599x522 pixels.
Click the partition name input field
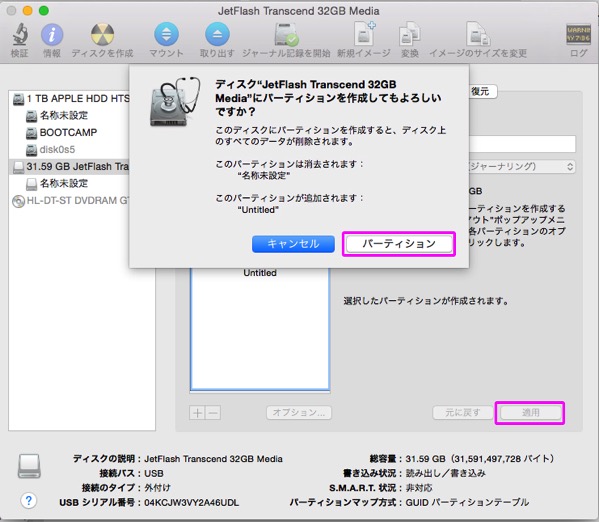[x=522, y=144]
